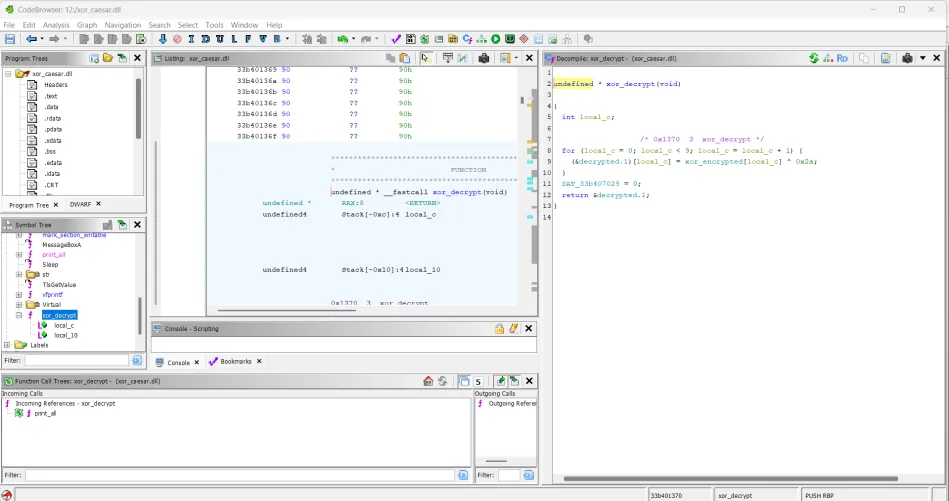Select local_10 in the Symbol Tree
Image resolution: width=949 pixels, height=501 pixels.
[x=65, y=335]
